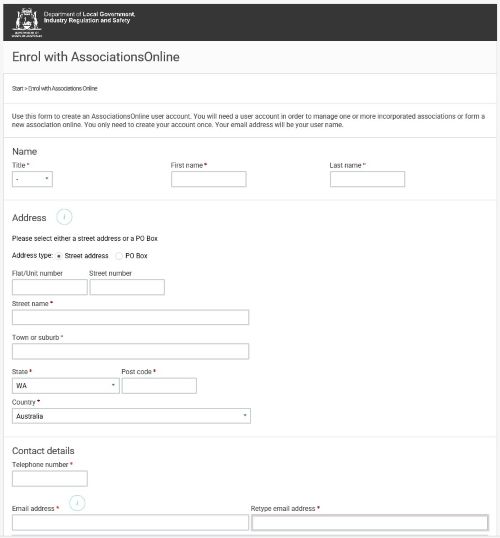Image resolution: width=500 pixels, height=538 pixels.
Task: Click the 'Name' section heading
Action: coord(24,152)
